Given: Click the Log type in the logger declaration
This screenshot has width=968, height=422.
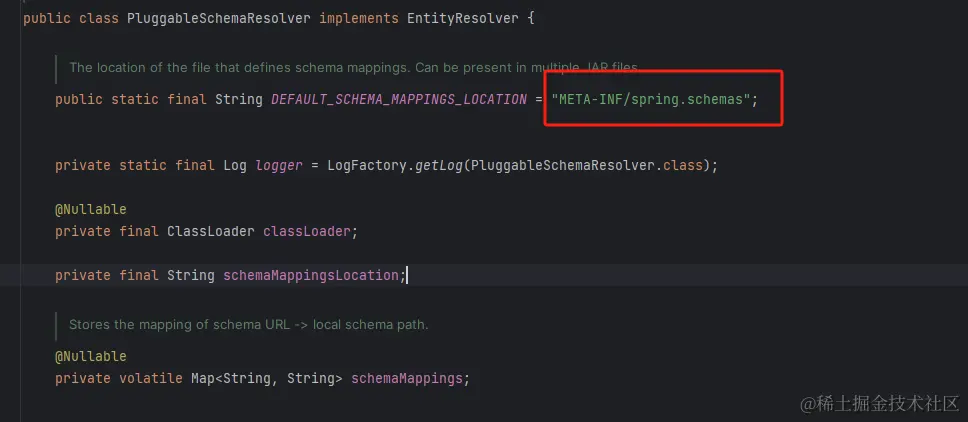Looking at the screenshot, I should (235, 166).
